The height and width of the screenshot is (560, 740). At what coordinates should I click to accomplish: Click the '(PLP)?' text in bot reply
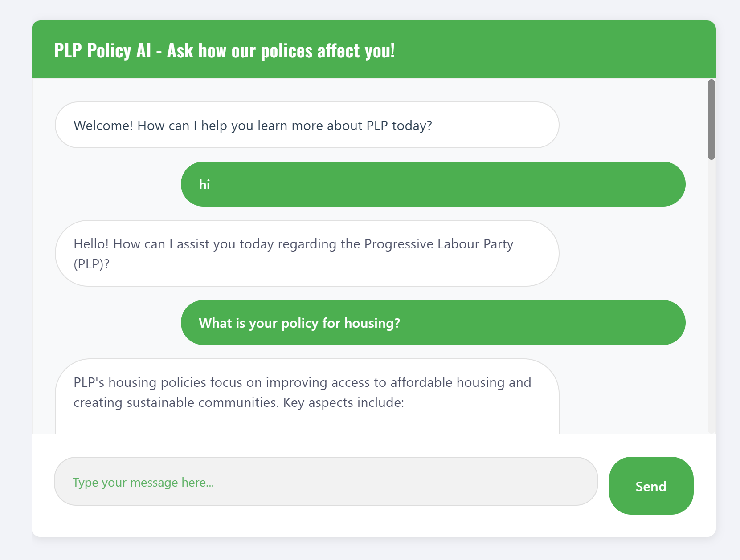click(91, 264)
